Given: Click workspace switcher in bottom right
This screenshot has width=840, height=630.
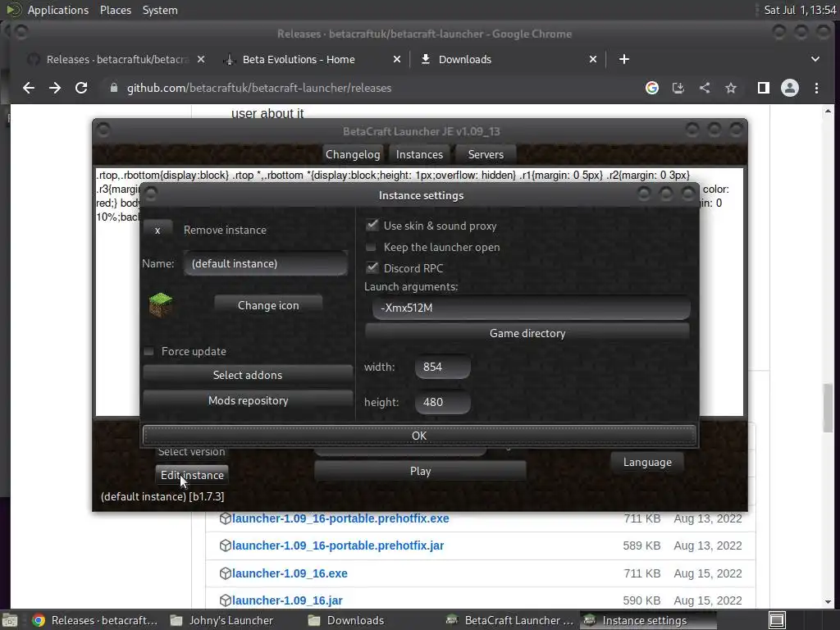Looking at the screenshot, I should point(777,620).
